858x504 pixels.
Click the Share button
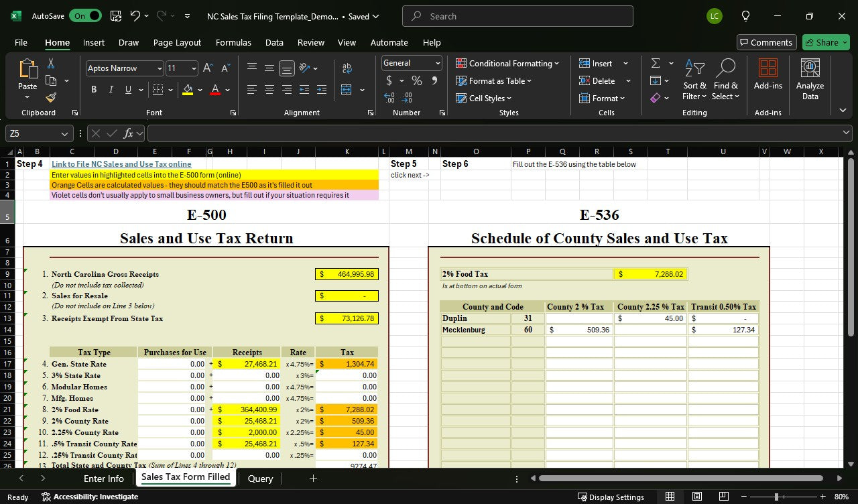[x=825, y=42]
